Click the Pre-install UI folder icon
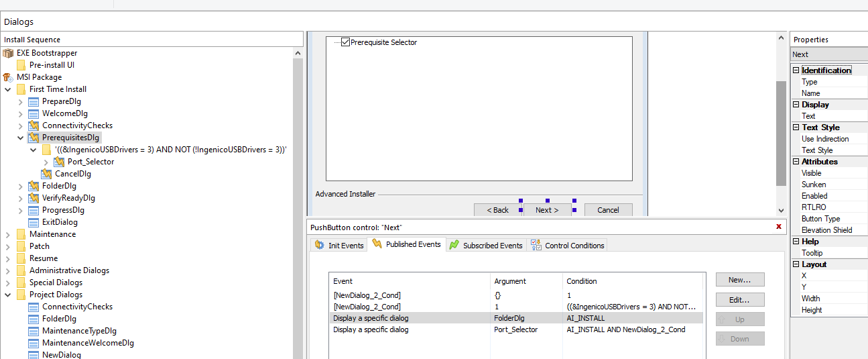 21,65
